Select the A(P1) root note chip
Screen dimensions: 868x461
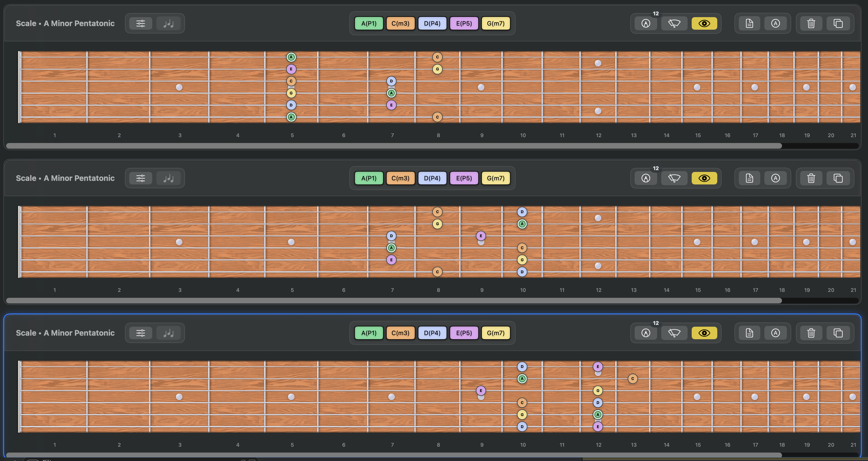(x=369, y=23)
